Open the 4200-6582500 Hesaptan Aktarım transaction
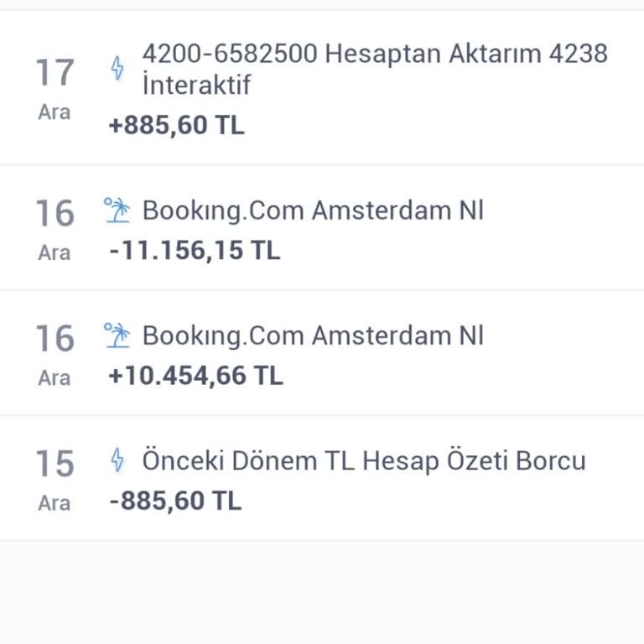The height and width of the screenshot is (644, 644). coord(374,55)
